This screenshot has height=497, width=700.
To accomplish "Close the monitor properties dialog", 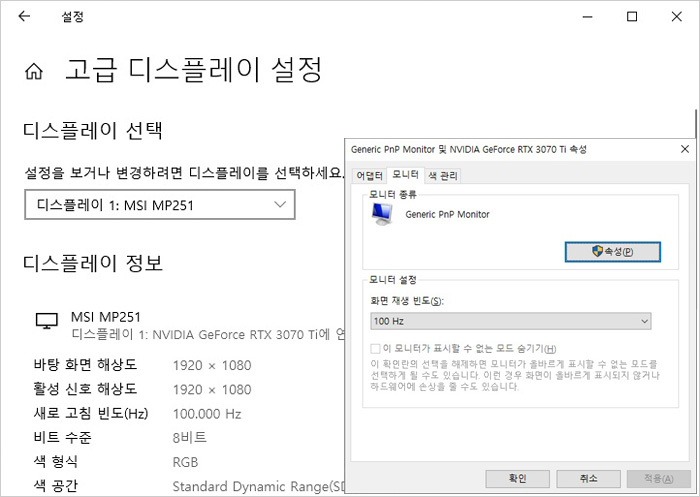I will pyautogui.click(x=685, y=149).
